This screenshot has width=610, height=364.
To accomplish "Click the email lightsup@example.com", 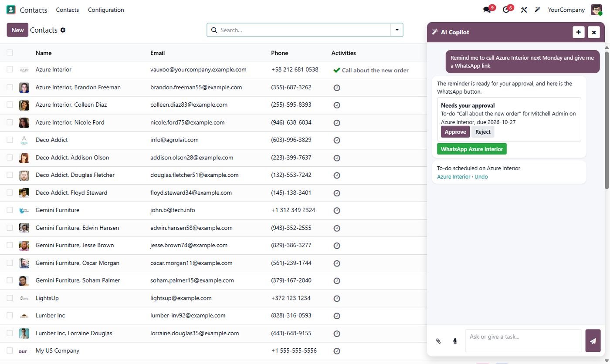I will tap(181, 298).
